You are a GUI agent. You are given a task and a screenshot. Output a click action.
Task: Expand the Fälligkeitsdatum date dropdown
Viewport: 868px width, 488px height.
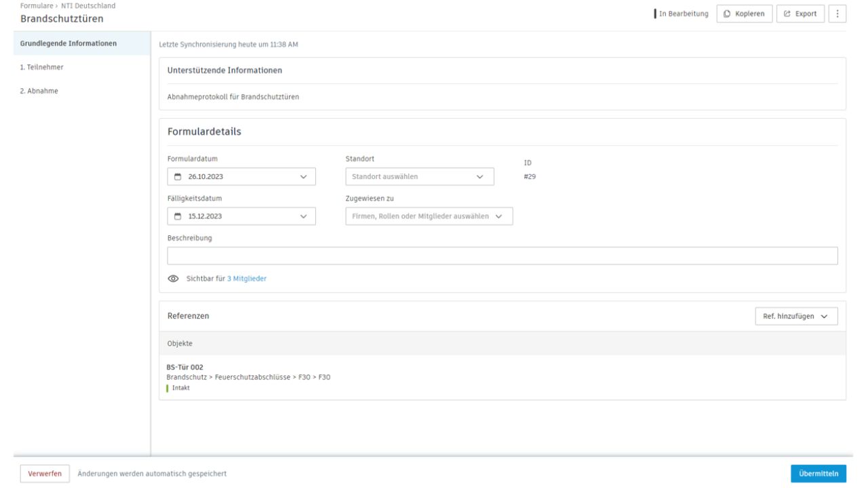pyautogui.click(x=303, y=216)
